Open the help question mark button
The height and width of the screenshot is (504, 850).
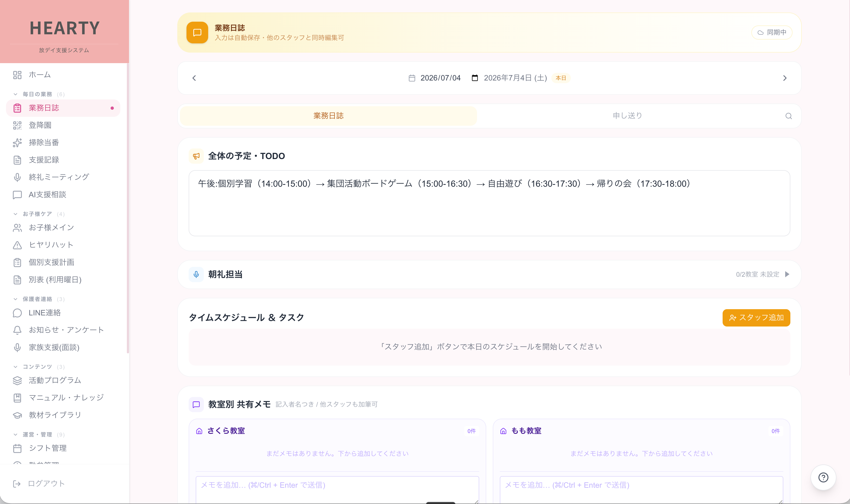pyautogui.click(x=823, y=477)
